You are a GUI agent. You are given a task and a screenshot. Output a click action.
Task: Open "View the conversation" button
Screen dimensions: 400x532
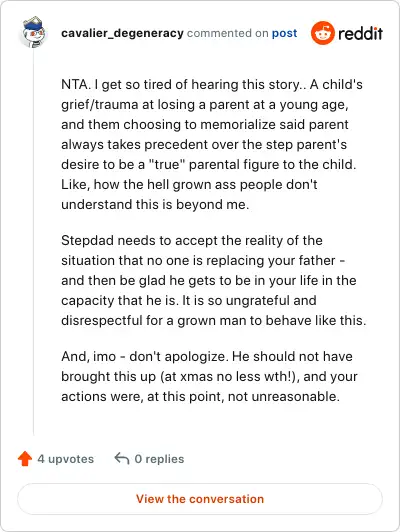click(200, 499)
